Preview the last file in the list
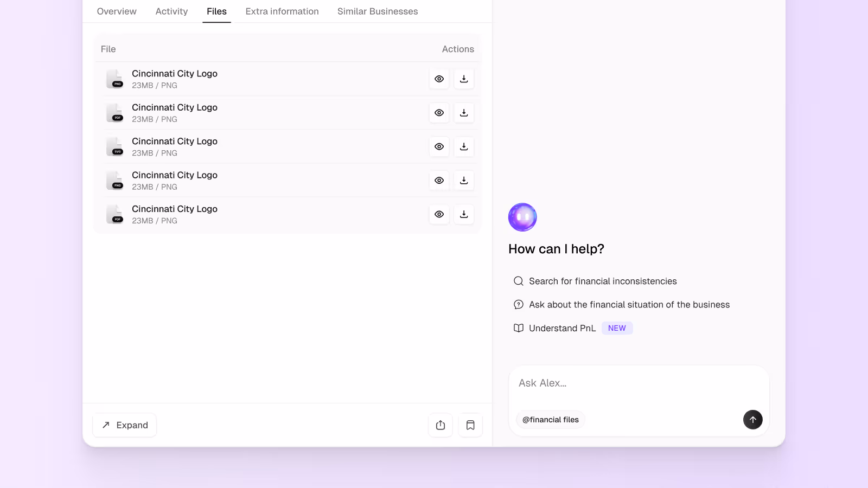 [x=439, y=214]
